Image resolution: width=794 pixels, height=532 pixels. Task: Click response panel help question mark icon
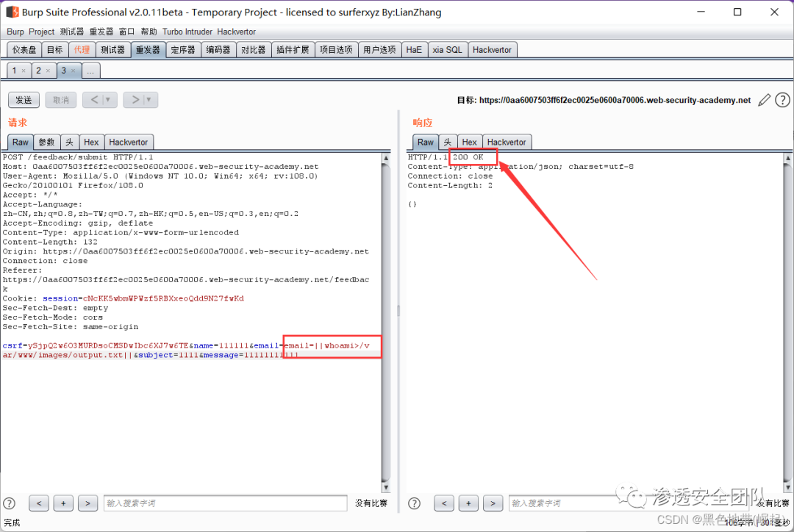click(414, 503)
